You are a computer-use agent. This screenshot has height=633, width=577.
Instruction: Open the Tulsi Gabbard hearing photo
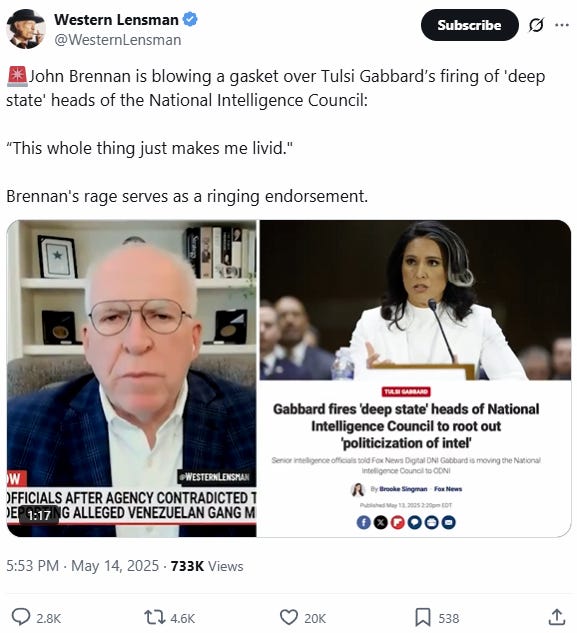(415, 300)
